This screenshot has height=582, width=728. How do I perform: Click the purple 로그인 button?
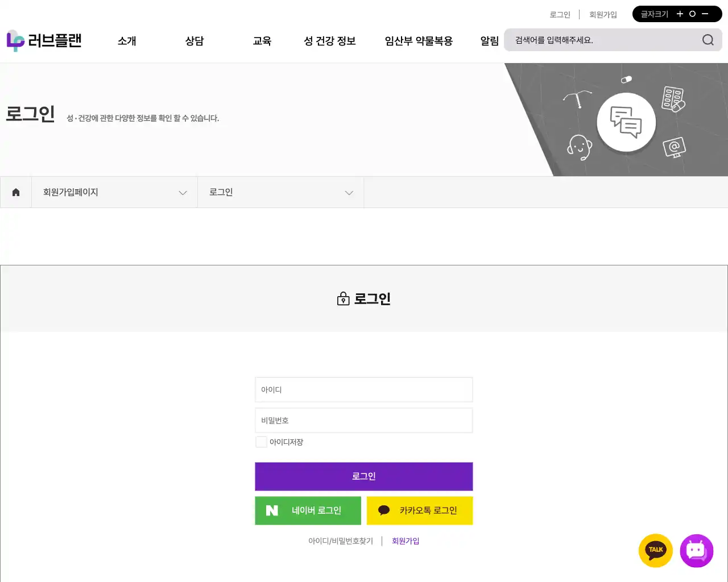[x=363, y=476]
